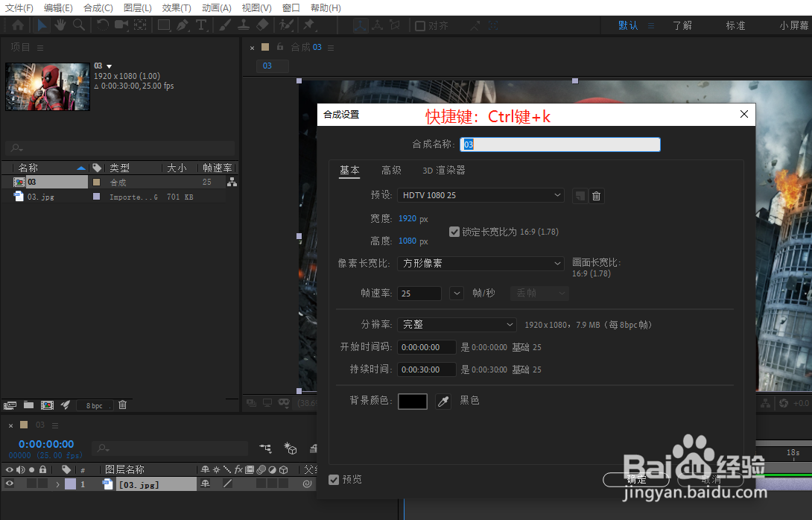This screenshot has height=520, width=812.
Task: Open the preset HDTV 1080 25 dropdown
Action: (480, 195)
